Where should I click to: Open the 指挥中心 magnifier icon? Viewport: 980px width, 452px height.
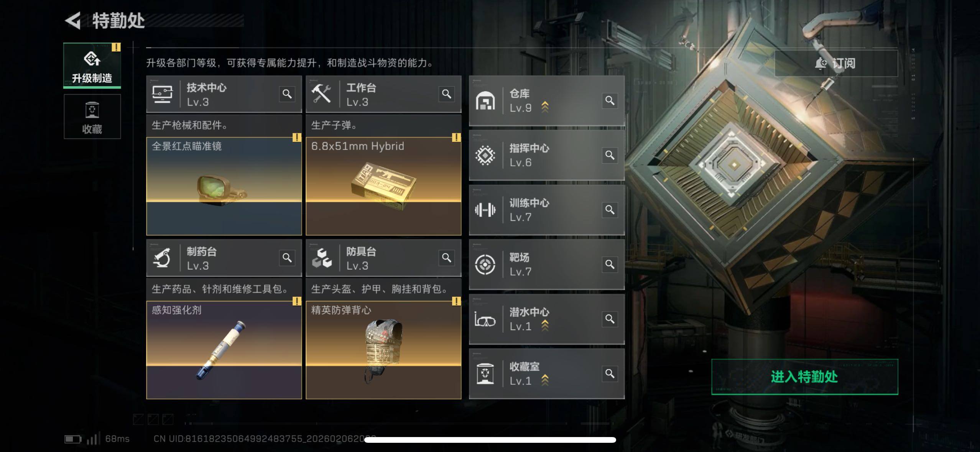click(x=610, y=155)
